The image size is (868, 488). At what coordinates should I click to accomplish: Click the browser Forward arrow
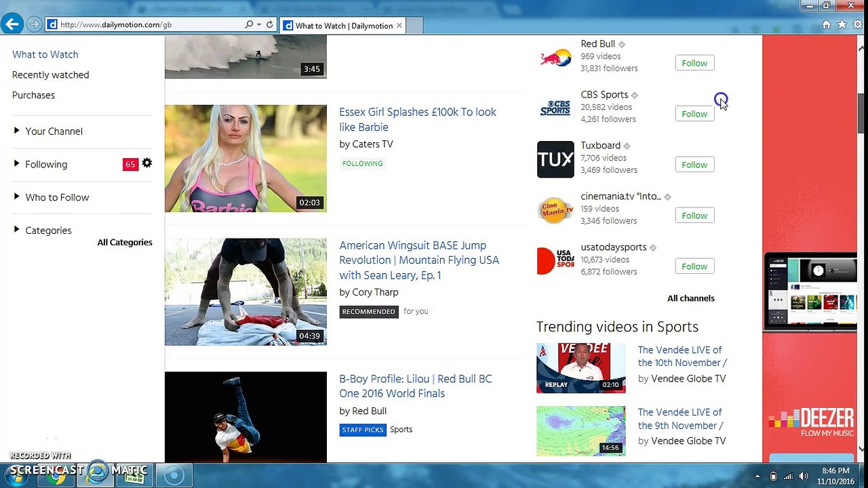[34, 24]
